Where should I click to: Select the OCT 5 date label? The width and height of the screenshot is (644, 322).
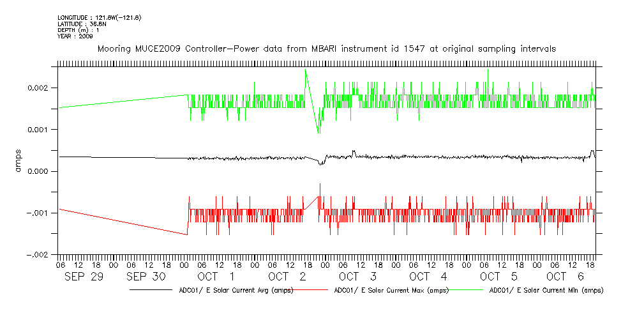coord(498,277)
